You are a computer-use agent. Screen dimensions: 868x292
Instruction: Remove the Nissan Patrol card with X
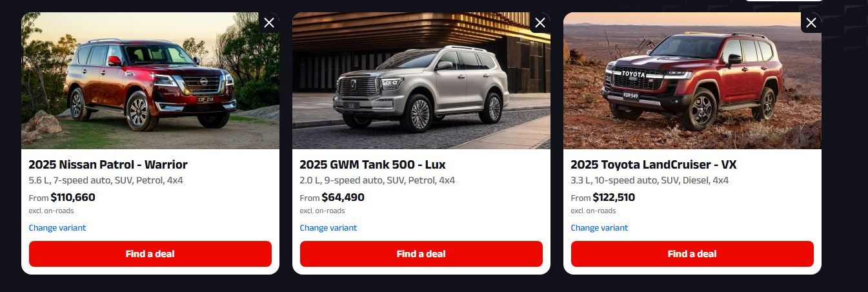click(269, 23)
